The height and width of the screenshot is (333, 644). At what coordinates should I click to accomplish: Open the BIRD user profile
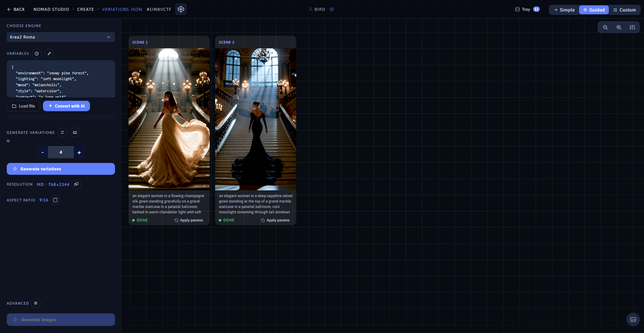(317, 9)
